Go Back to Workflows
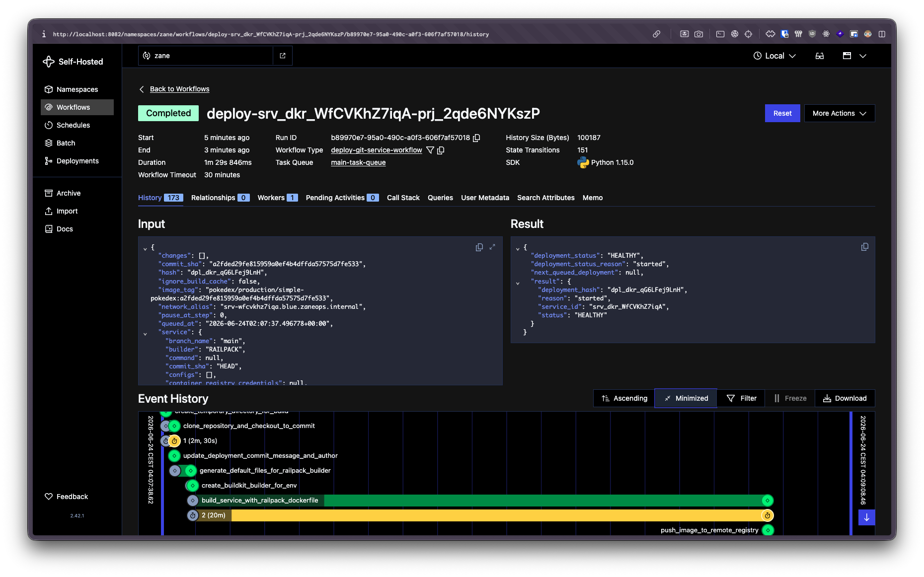 179,89
